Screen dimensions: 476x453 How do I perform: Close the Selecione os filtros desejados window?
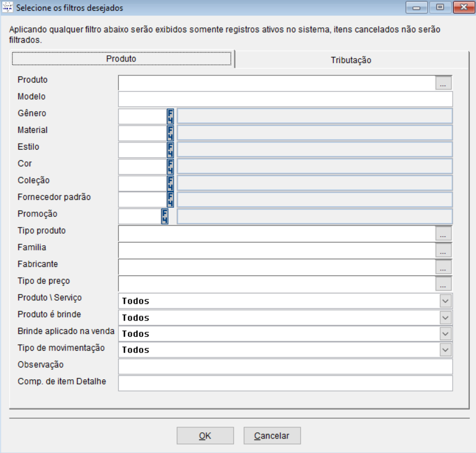[464, 7]
